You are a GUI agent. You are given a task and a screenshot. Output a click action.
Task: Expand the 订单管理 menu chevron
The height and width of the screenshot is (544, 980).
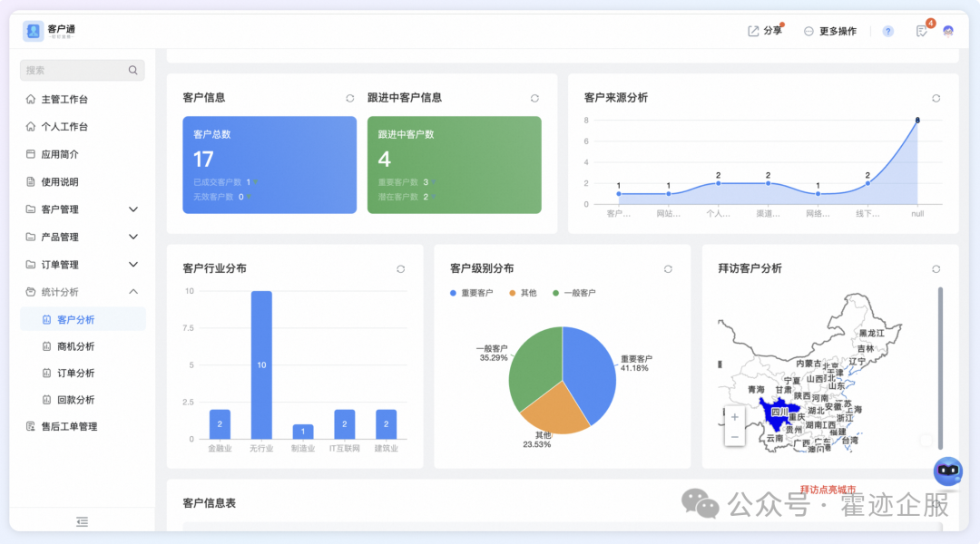pyautogui.click(x=133, y=264)
